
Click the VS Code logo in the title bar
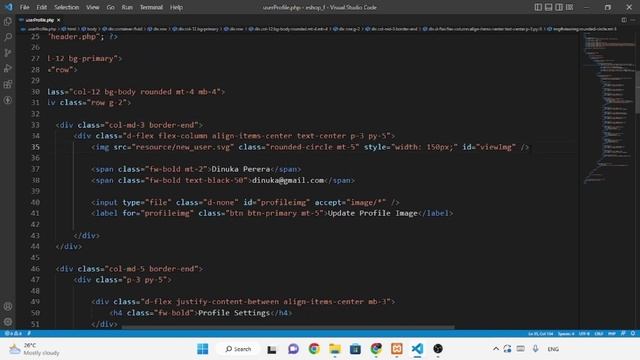[9, 7]
